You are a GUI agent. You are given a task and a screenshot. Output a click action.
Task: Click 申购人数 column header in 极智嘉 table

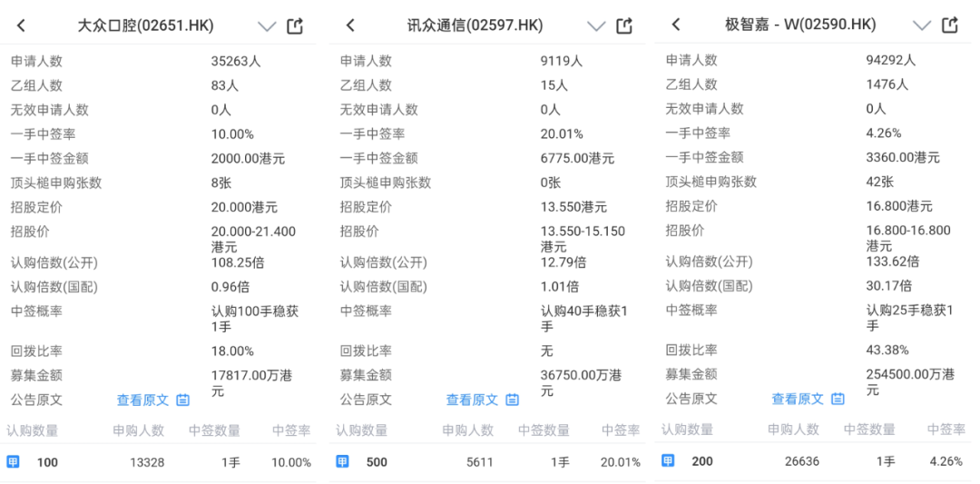[793, 430]
